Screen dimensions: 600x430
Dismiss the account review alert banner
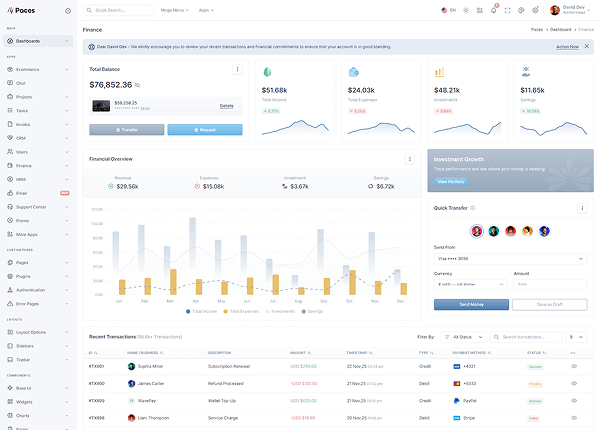[587, 46]
